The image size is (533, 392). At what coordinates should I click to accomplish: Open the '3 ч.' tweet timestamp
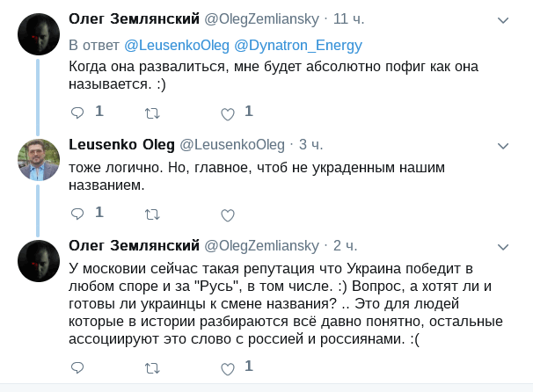tap(311, 144)
